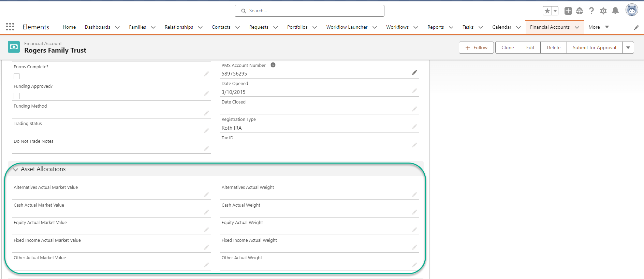View notifications bell icon
This screenshot has height=279, width=644.
click(x=615, y=11)
